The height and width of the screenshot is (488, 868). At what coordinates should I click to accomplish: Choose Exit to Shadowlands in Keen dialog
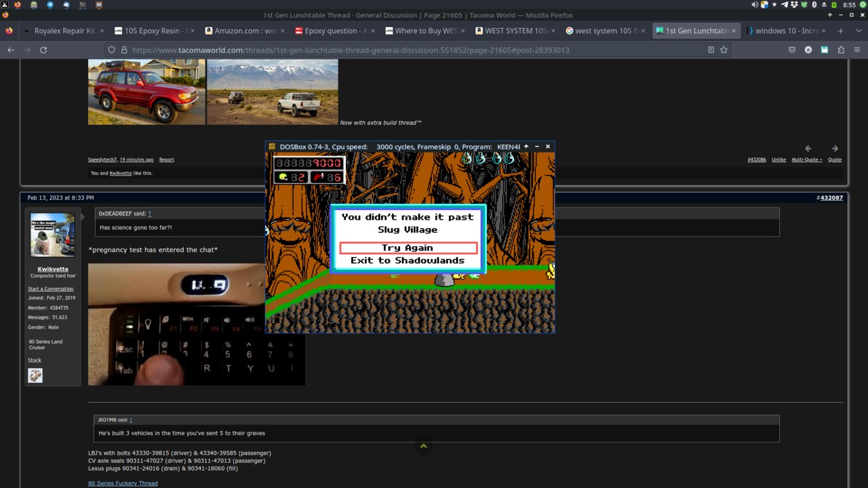(408, 260)
